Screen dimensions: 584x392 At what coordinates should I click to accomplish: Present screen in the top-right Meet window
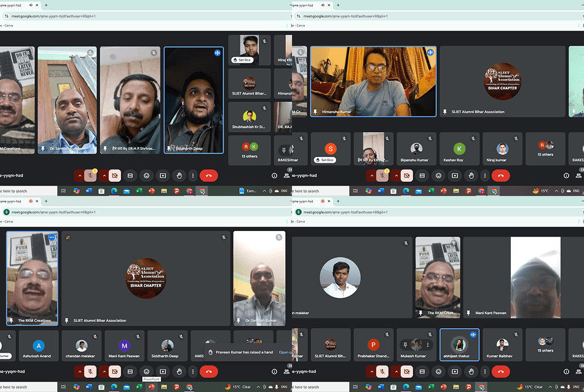click(455, 176)
